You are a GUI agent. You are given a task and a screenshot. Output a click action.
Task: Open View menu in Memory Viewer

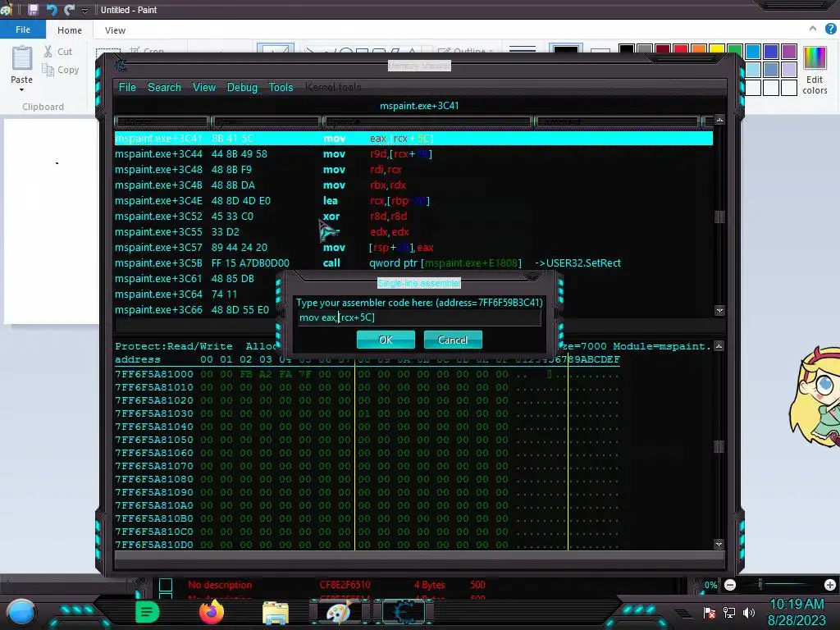(x=204, y=87)
